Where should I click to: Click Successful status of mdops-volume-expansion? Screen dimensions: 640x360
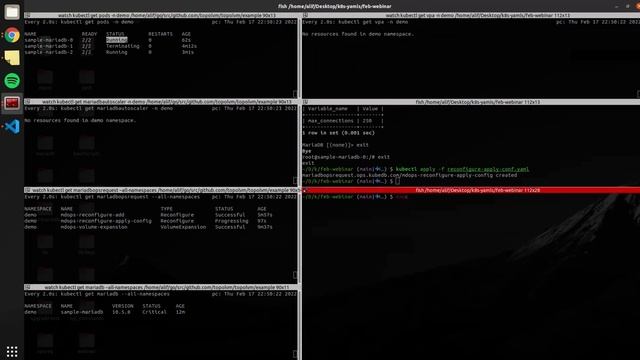(230, 227)
